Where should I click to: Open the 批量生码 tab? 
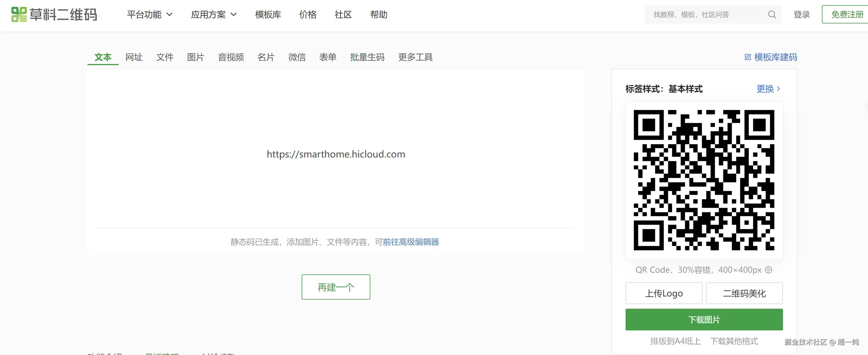pos(367,57)
